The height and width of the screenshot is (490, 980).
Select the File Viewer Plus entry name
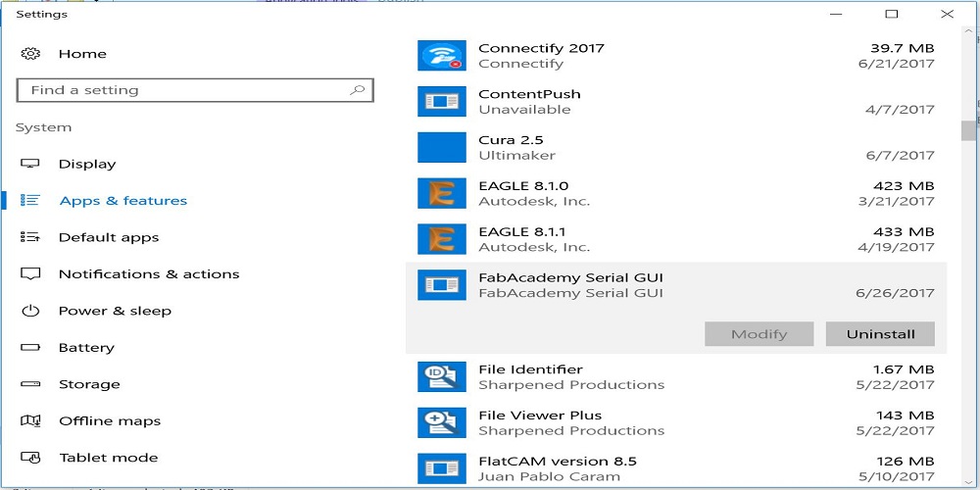[540, 415]
